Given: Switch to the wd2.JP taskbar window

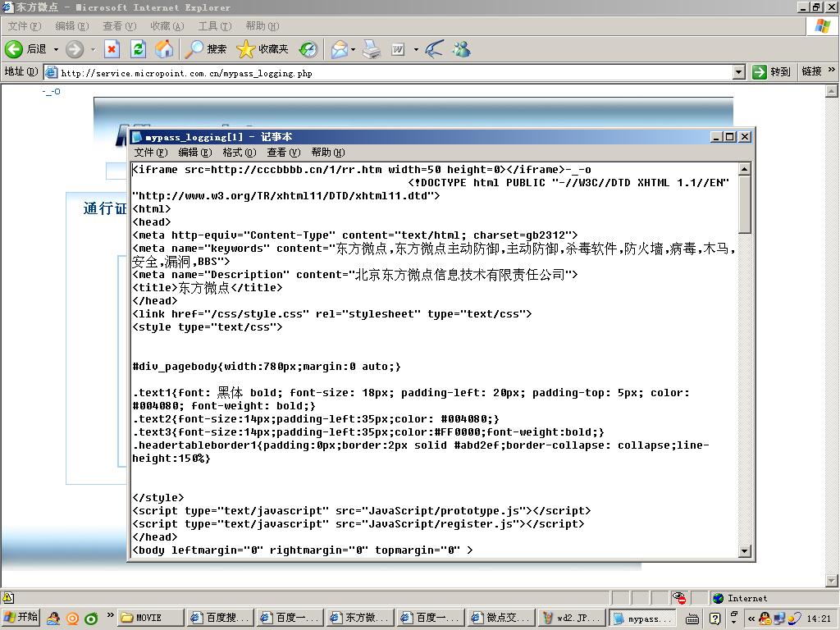Looking at the screenshot, I should pos(571,619).
